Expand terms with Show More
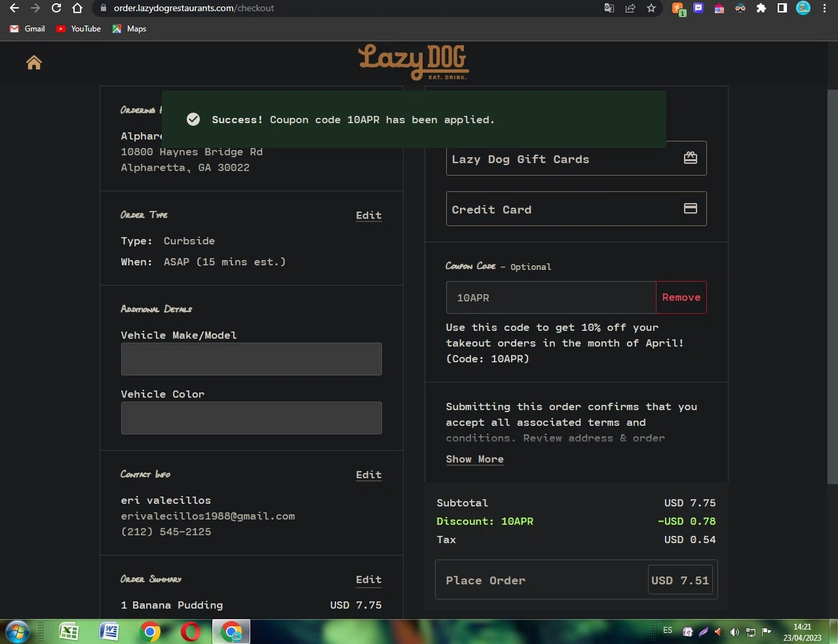The image size is (838, 644). [475, 459]
